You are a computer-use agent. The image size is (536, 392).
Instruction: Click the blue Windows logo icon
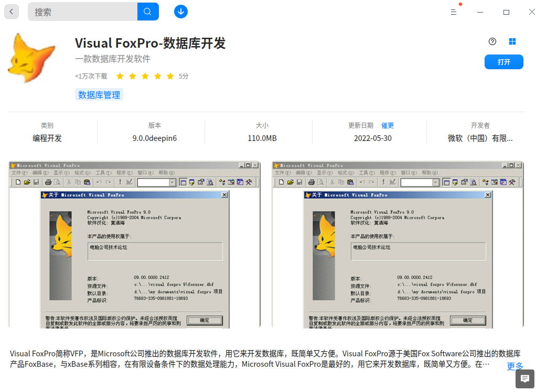coord(512,41)
